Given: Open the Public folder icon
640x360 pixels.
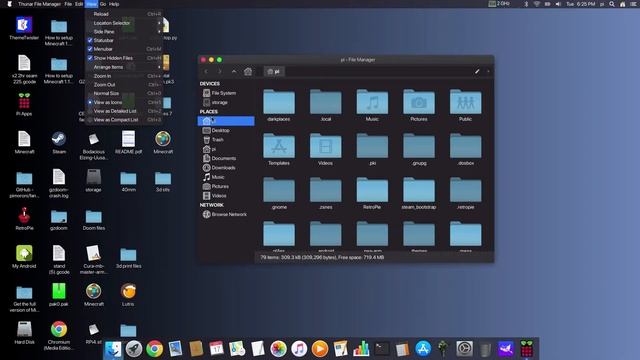Looking at the screenshot, I should point(465,102).
